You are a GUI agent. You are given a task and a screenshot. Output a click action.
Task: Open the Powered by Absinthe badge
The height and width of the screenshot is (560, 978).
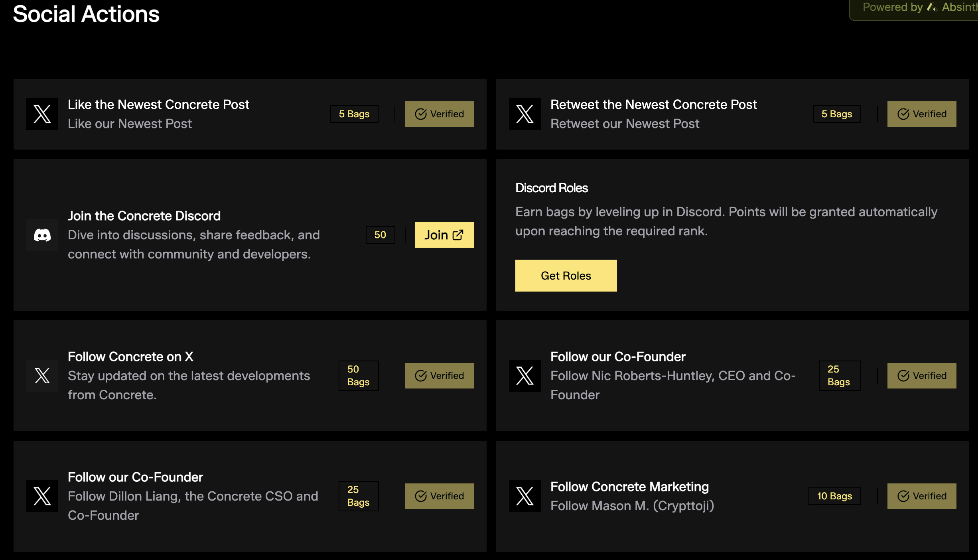914,8
